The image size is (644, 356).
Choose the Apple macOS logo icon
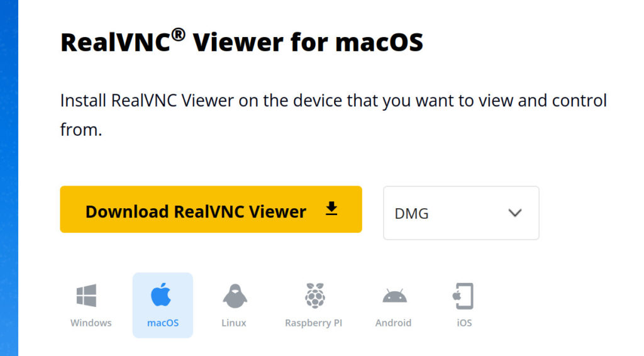coord(161,294)
